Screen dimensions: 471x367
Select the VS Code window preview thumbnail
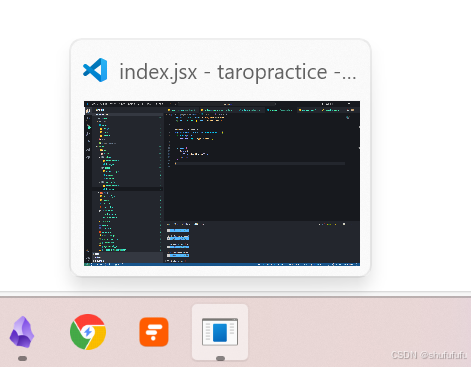(x=222, y=183)
